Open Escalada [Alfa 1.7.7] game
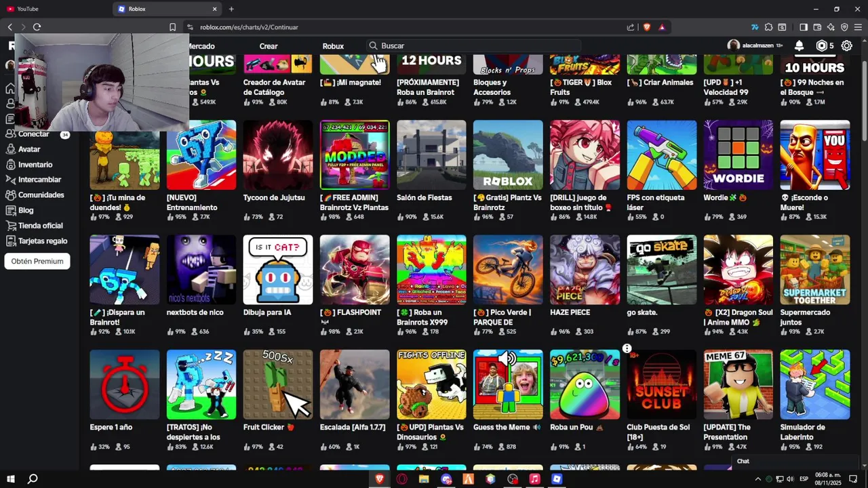 click(354, 384)
